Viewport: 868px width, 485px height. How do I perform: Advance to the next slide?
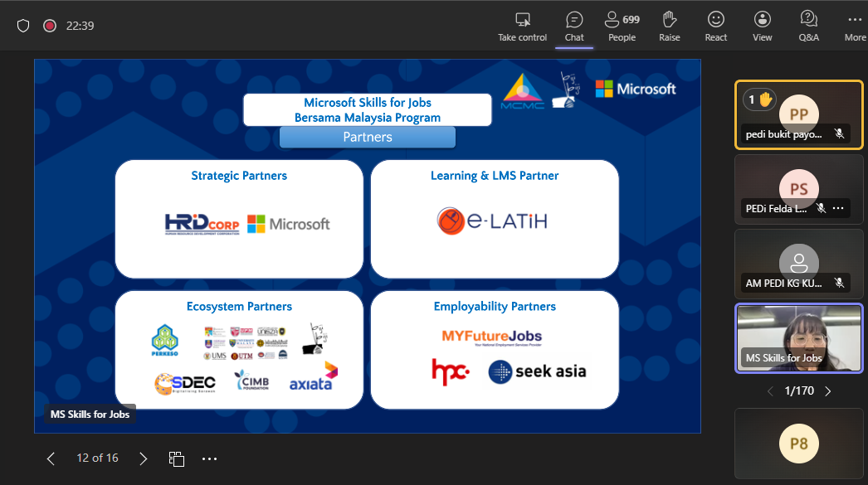coord(144,458)
